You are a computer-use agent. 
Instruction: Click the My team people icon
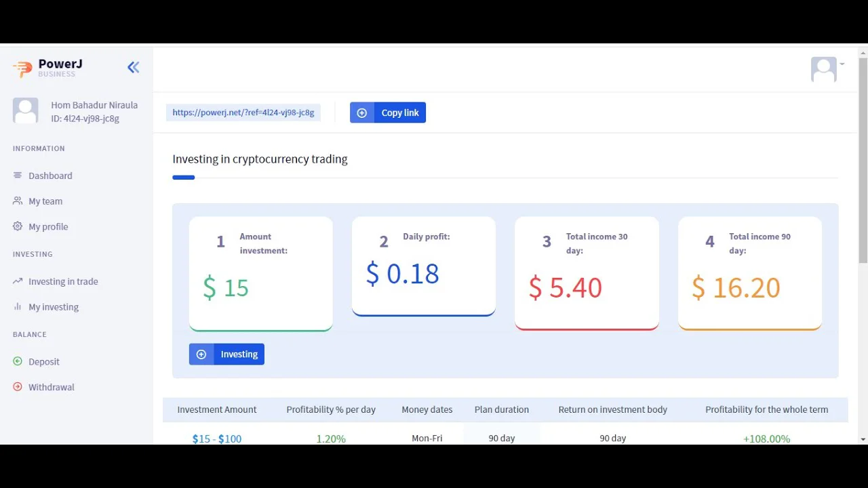[18, 201]
